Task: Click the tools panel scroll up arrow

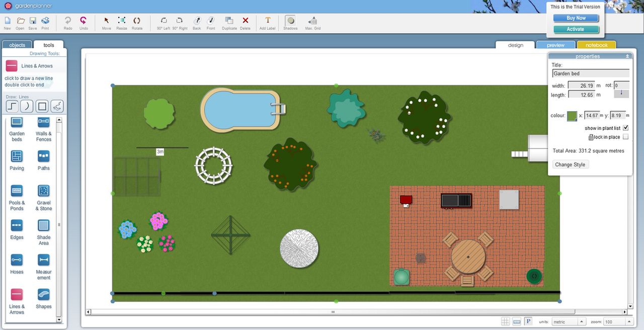Action: pos(59,120)
